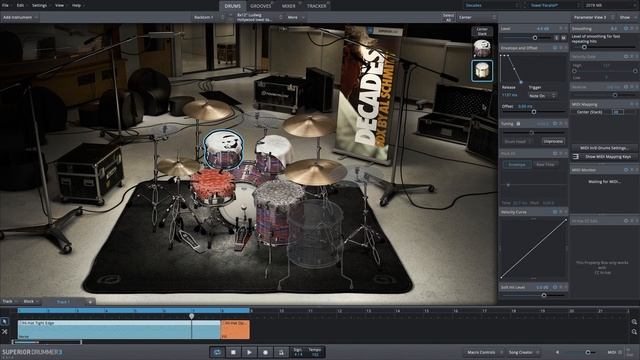Click Show MIDI Mapping Keys
Image resolution: width=640 pixels, height=360 pixels.
click(608, 157)
